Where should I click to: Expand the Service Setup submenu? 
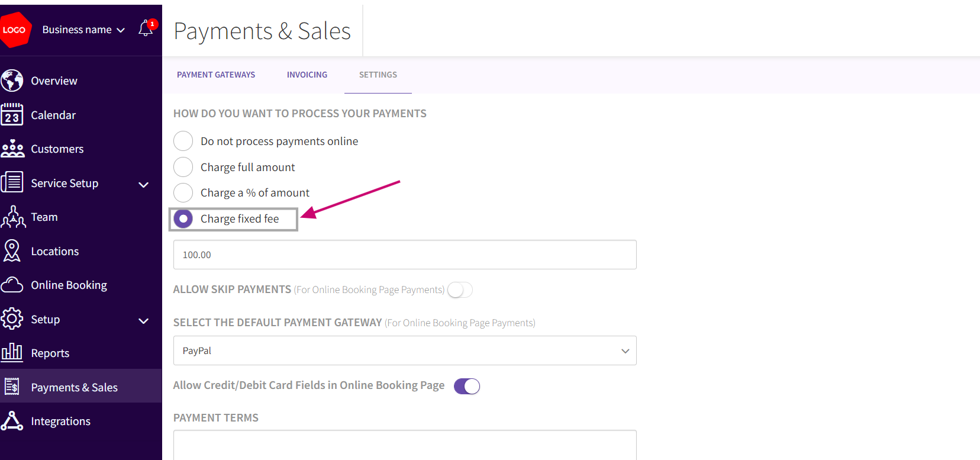[x=143, y=184]
